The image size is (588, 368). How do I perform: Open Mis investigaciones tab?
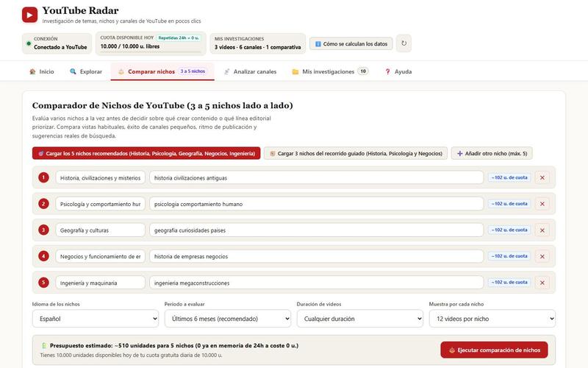click(330, 71)
